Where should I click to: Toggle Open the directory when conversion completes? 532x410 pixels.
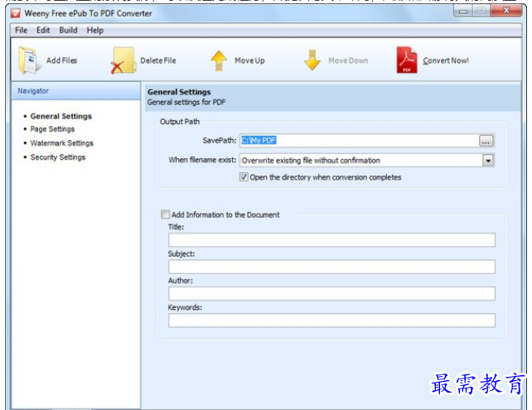(244, 177)
